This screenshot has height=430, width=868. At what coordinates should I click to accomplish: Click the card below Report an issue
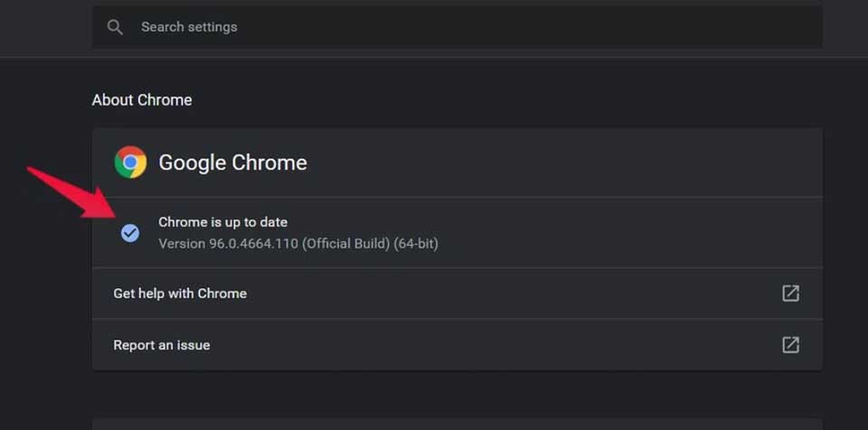(x=458, y=424)
